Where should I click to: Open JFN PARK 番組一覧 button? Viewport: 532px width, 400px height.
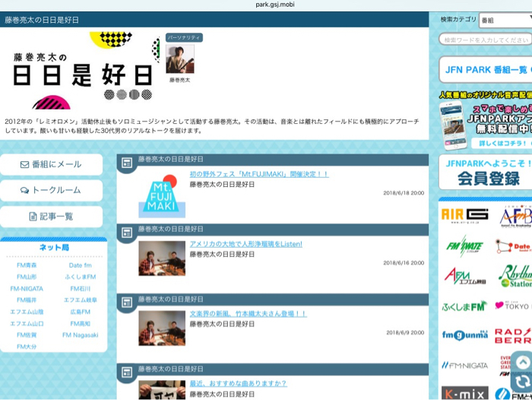tap(485, 70)
